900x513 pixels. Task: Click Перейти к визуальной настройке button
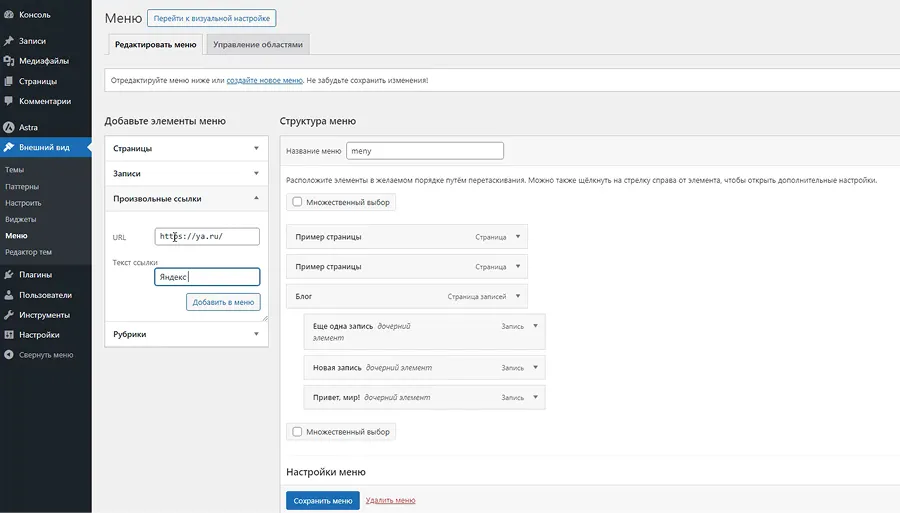click(212, 18)
